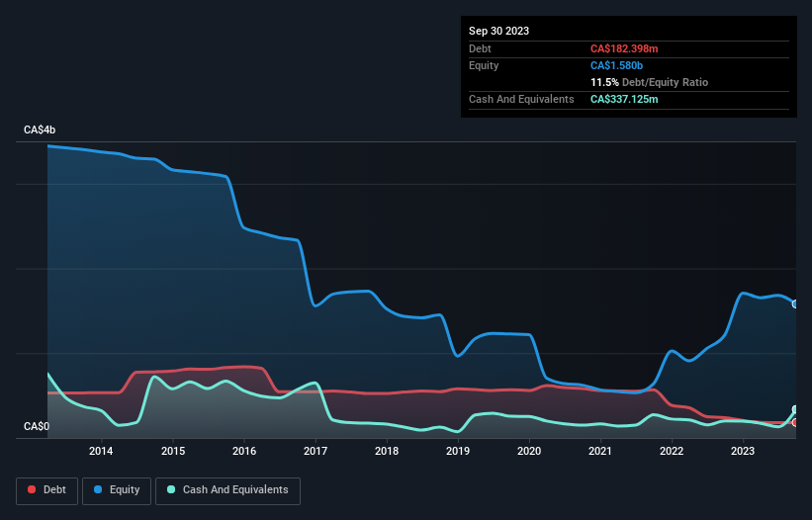The width and height of the screenshot is (812, 520).
Task: Click the 2022 x-axis label
Action: (672, 451)
